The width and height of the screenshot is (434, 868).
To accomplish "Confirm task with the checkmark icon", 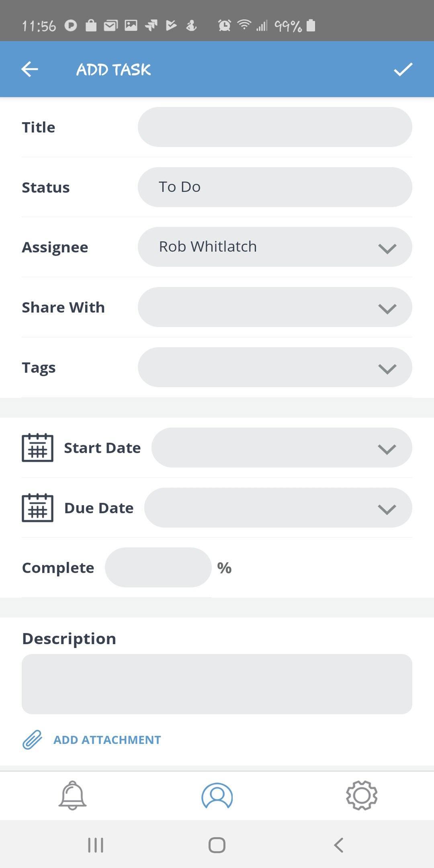I will [403, 69].
